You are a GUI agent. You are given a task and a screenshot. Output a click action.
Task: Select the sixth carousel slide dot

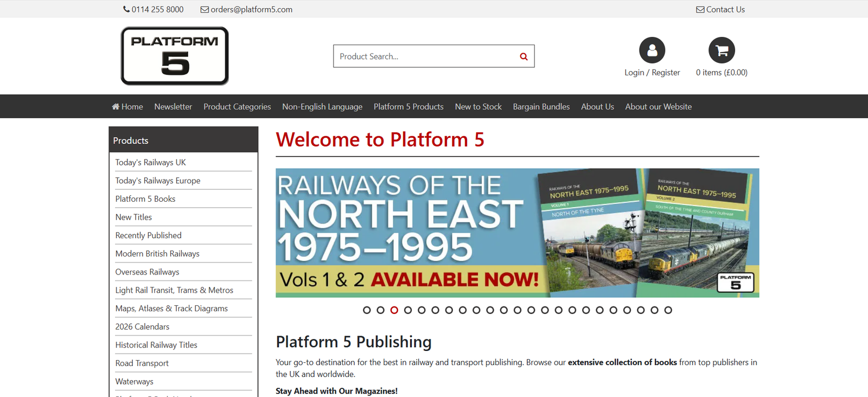(435, 310)
